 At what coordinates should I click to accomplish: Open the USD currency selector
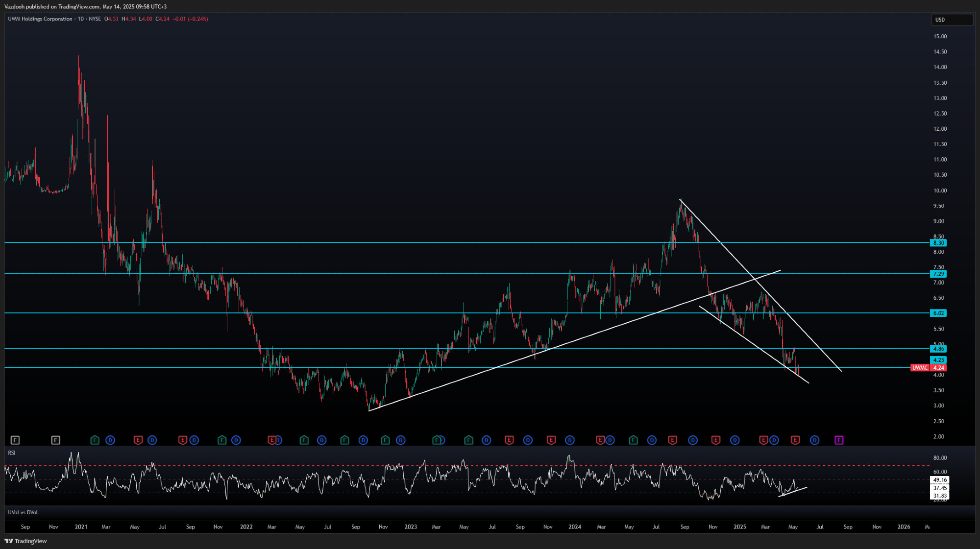point(952,20)
